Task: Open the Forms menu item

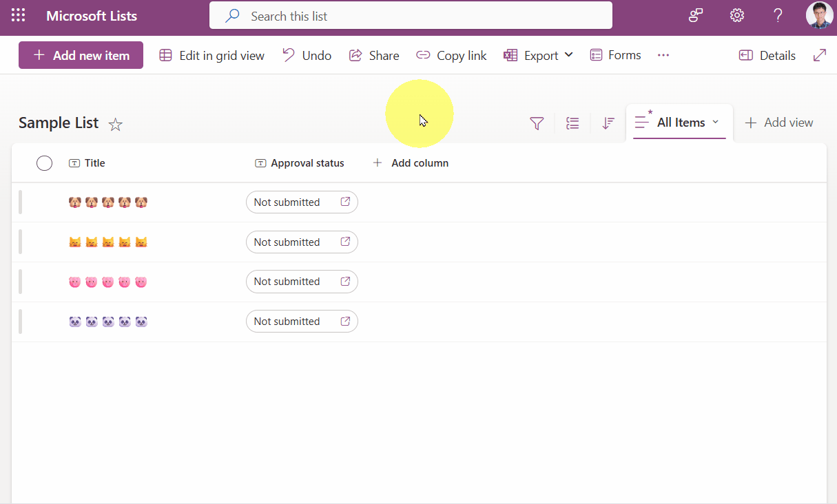Action: [616, 55]
